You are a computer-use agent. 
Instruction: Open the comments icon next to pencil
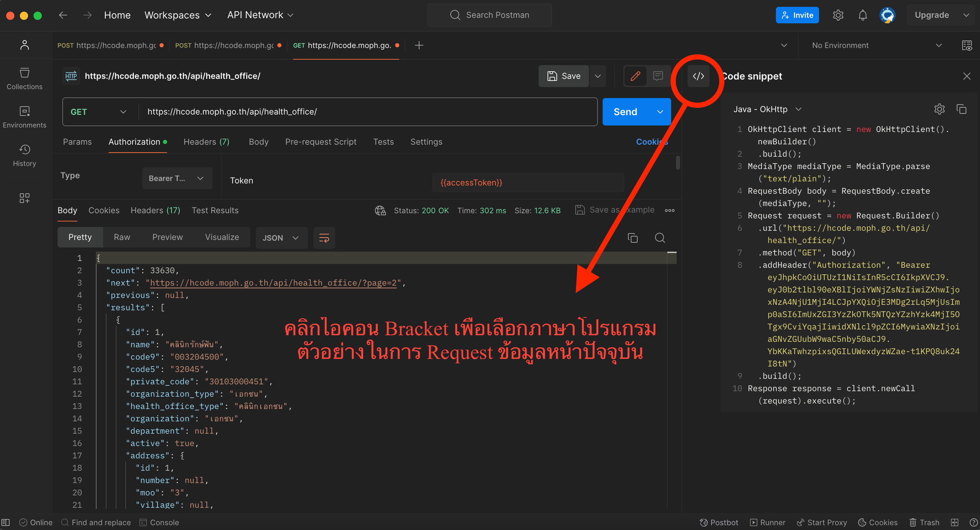[x=658, y=76]
